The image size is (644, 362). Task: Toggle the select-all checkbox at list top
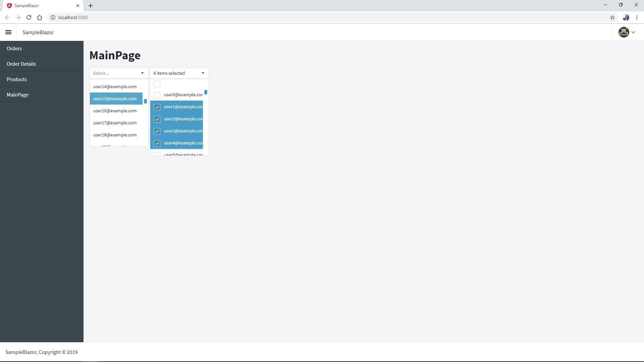click(x=157, y=84)
